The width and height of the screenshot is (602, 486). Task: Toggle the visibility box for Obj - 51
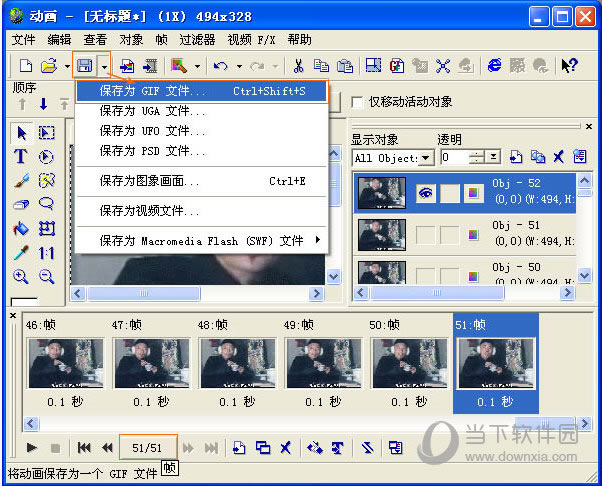point(425,235)
